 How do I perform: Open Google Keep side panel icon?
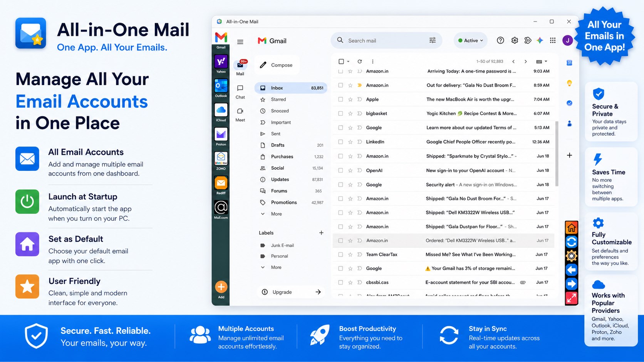(x=569, y=83)
